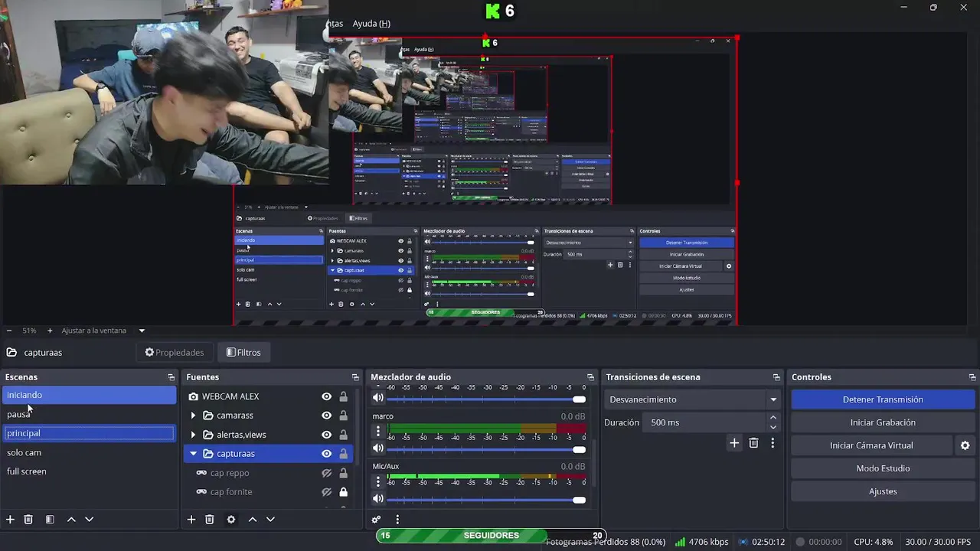980x551 pixels.
Task: Open Ajustes settings
Action: pos(883,491)
